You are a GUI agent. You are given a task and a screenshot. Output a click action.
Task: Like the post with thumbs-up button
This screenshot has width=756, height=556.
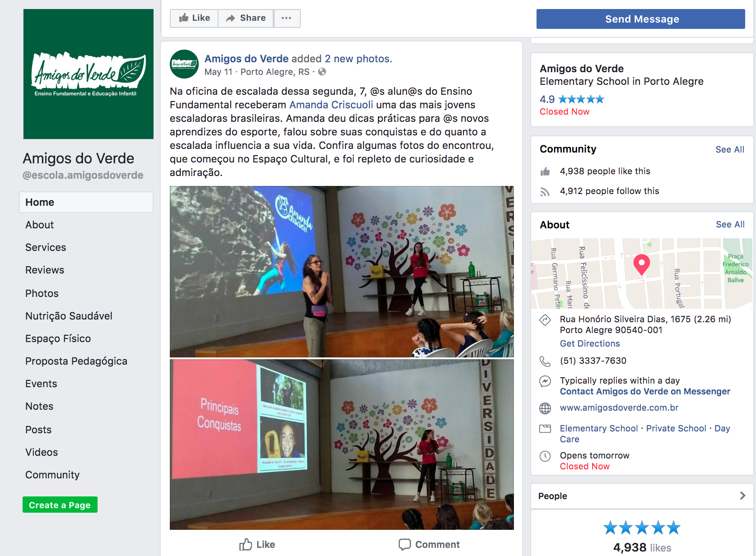(257, 544)
